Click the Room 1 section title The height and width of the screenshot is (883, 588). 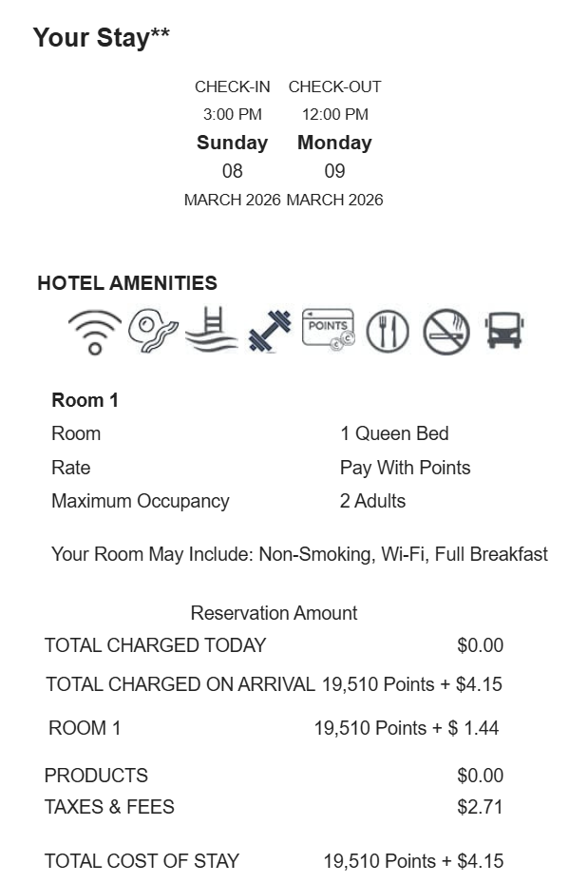[x=85, y=400]
